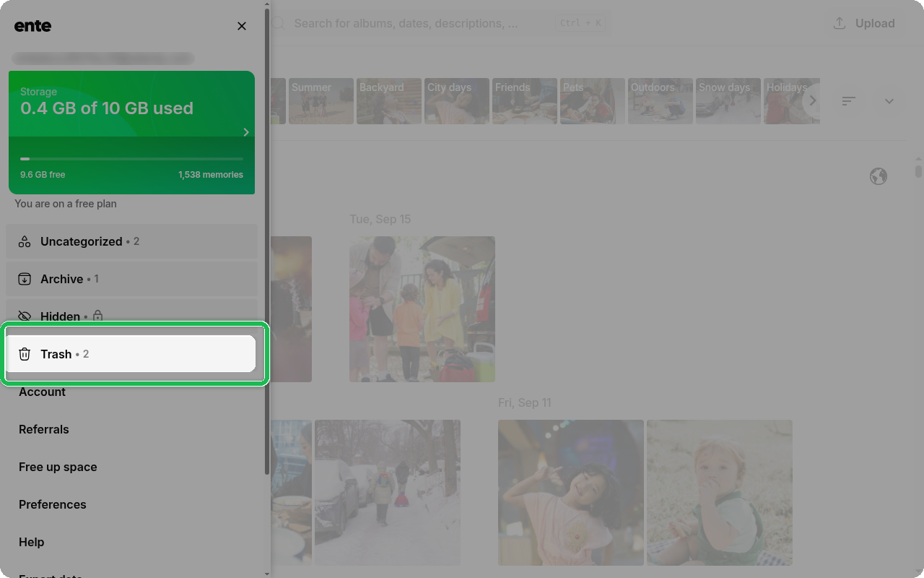The width and height of the screenshot is (924, 578).
Task: Click the globe map icon
Action: pos(879,176)
